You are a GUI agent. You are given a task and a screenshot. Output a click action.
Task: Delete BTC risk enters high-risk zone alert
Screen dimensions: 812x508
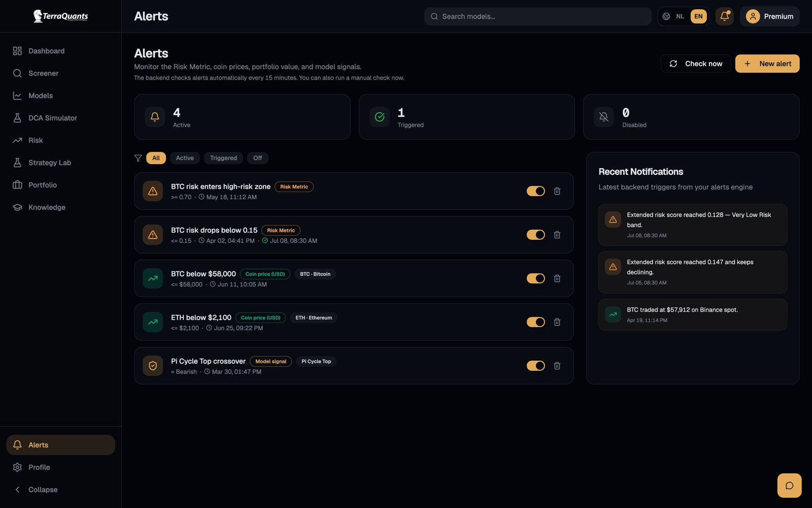557,191
